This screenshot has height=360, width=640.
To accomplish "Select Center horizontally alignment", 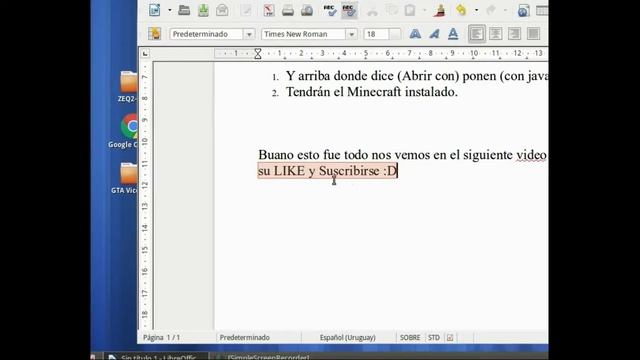I will [496, 34].
